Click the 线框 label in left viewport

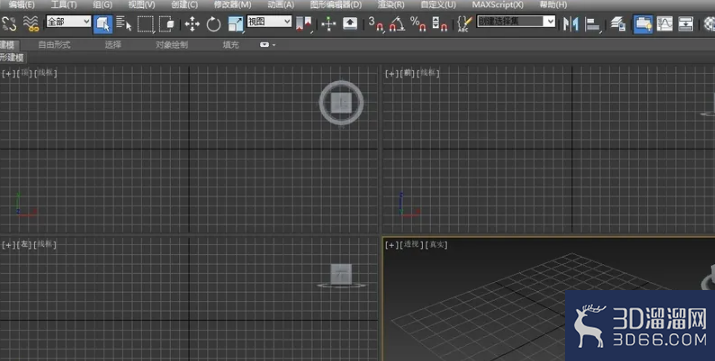pos(44,245)
